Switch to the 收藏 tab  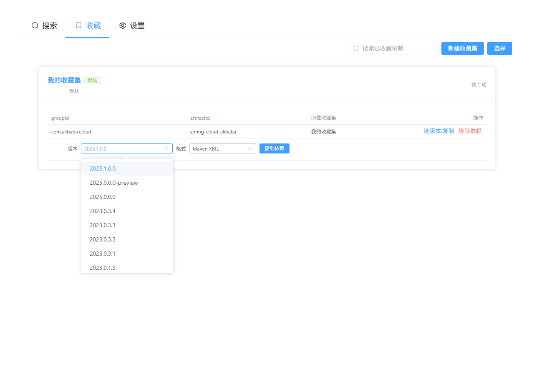pos(88,25)
